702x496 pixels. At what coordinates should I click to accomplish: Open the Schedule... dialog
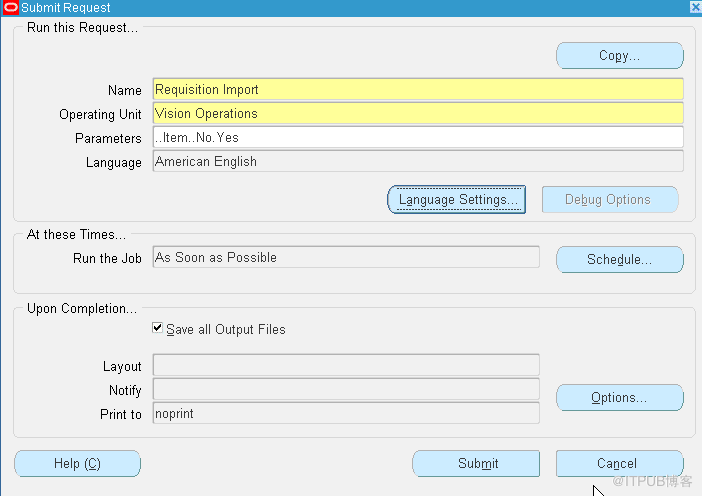[x=619, y=260]
